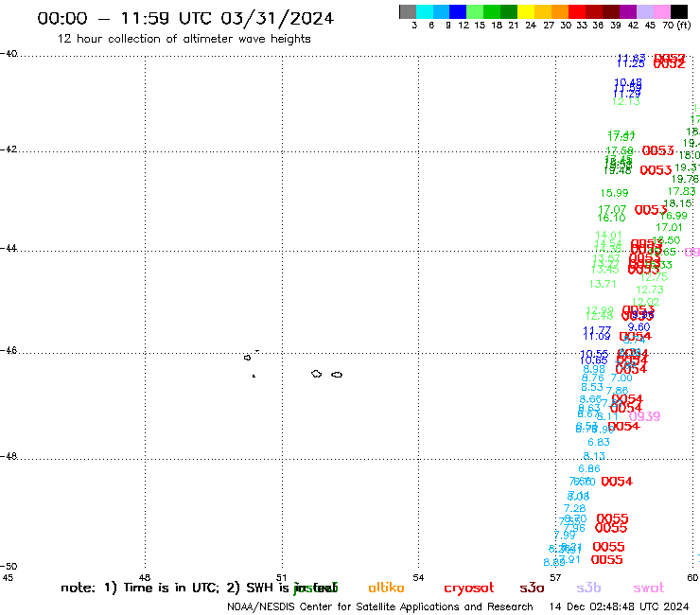The width and height of the screenshot is (700, 615).
Task: Select the wave height value '8.13'
Action: pyautogui.click(x=594, y=456)
